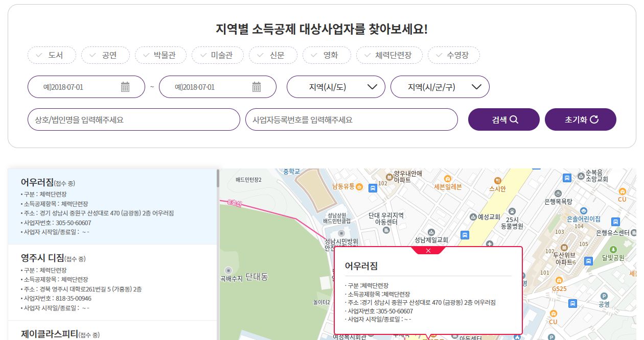Select the 어우러짐 result in the list
The width and height of the screenshot is (644, 340).
pyautogui.click(x=112, y=206)
